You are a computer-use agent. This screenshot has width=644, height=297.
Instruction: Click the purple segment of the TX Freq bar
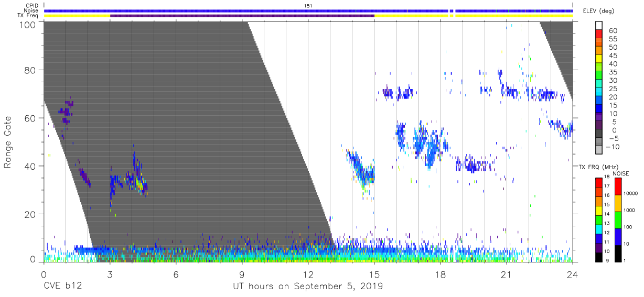tap(242, 16)
